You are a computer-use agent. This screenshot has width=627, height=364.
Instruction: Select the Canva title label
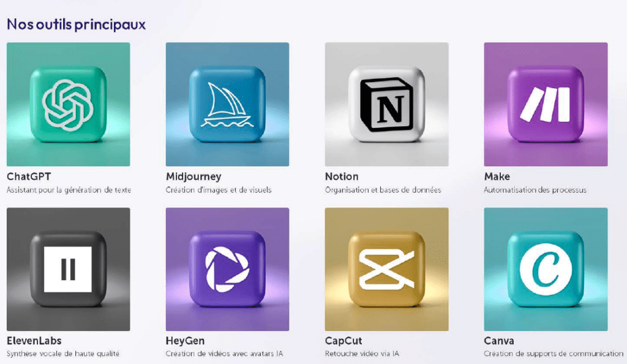499,341
